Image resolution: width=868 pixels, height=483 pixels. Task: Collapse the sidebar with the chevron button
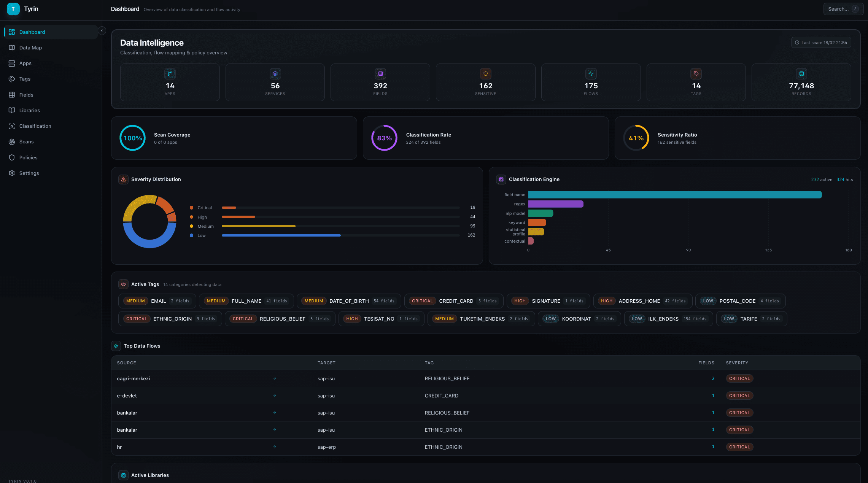[x=102, y=31]
